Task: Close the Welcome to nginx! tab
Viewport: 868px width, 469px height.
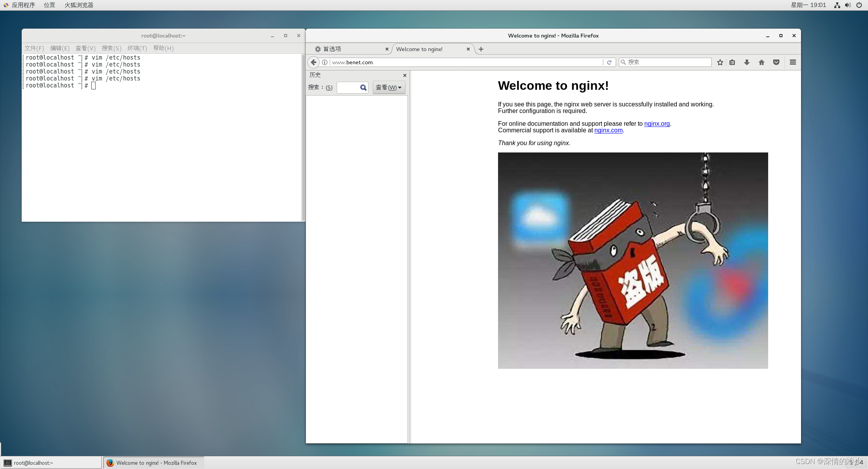Action: (x=468, y=49)
